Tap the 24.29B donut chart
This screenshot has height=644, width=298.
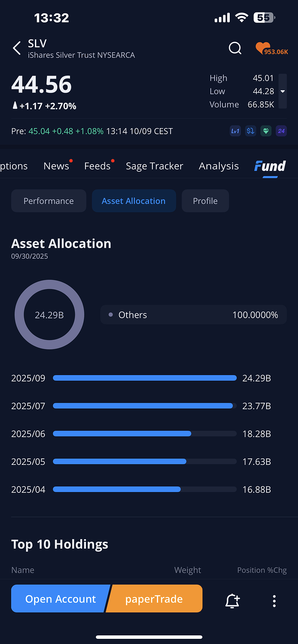[49, 315]
